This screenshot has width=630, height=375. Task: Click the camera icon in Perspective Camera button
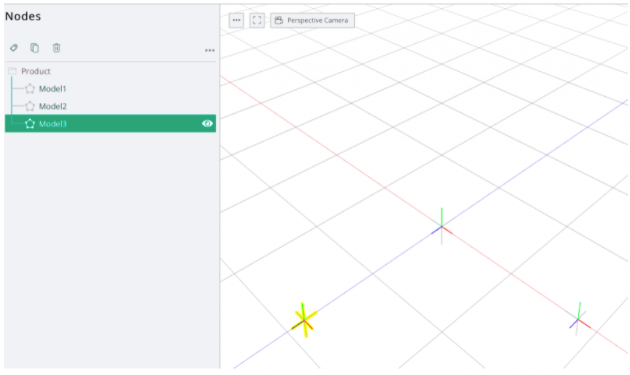pos(279,20)
